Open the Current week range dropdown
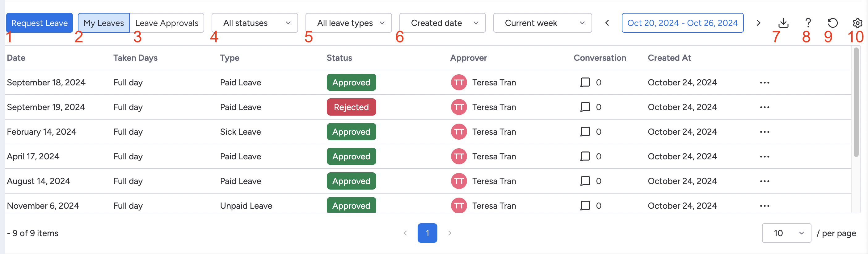 click(x=542, y=23)
